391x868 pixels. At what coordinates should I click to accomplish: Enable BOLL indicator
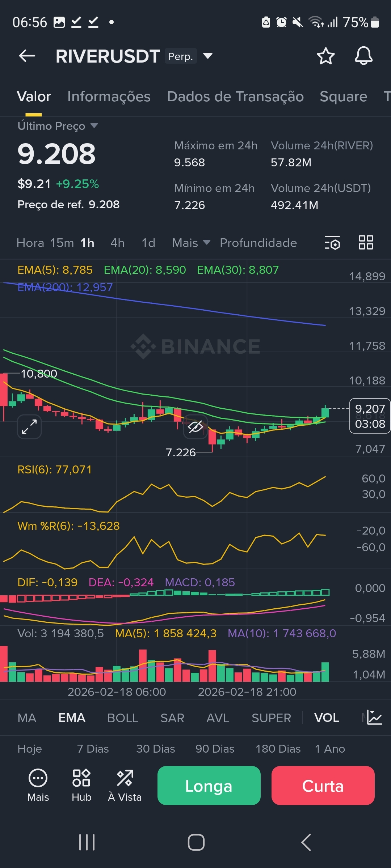(123, 718)
